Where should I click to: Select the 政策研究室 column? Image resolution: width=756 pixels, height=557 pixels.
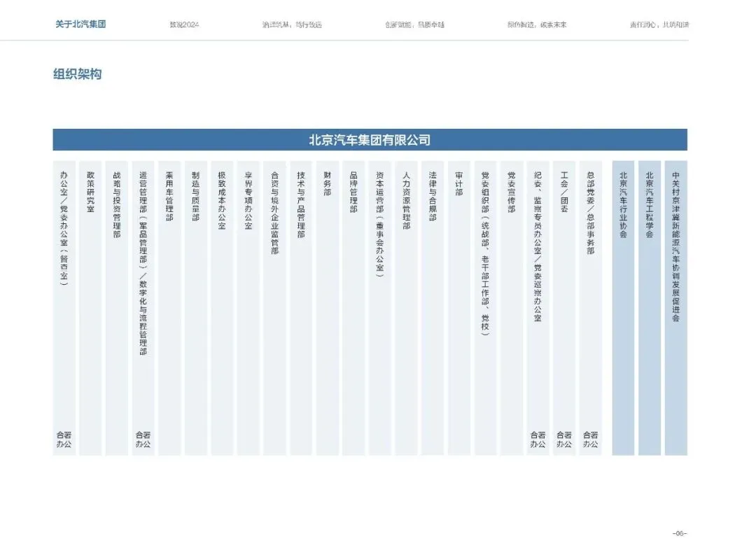pyautogui.click(x=90, y=308)
